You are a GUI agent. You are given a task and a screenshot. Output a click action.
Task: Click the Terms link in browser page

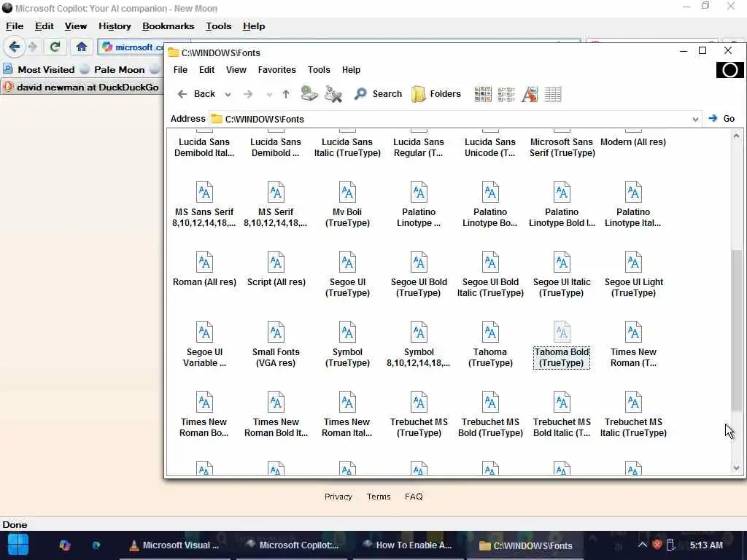click(379, 497)
